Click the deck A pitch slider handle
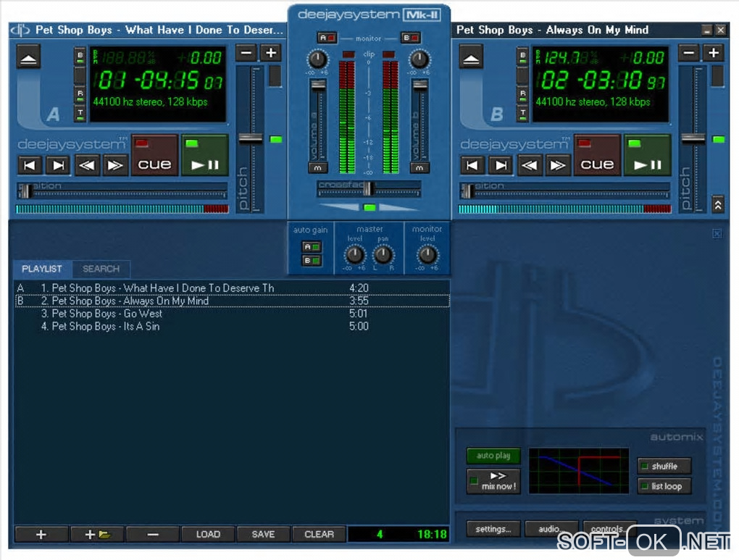This screenshot has height=560, width=739. click(x=250, y=138)
